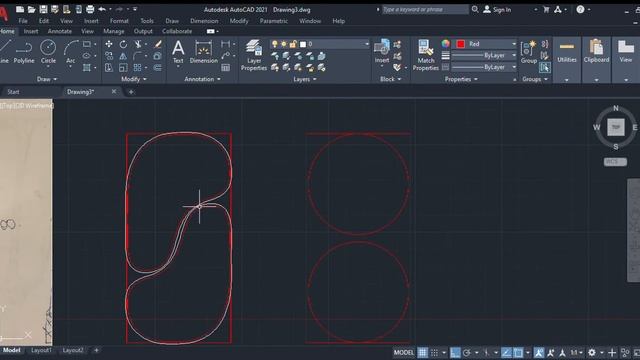Insert a Table from Annotation panel
The image size is (640, 360).
[x=225, y=67]
